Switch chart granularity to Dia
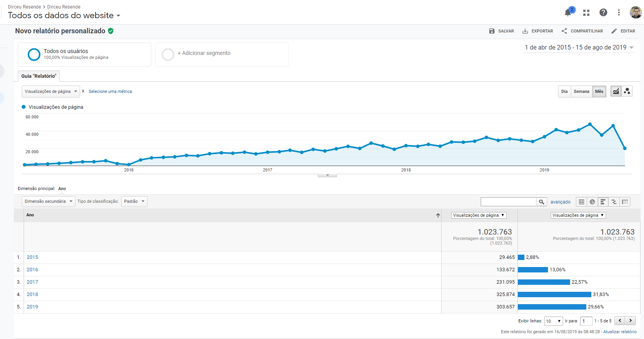Screen dimensions: 644x339 click(564, 91)
